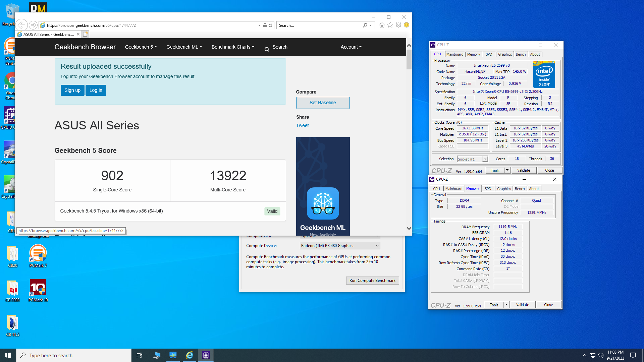Switch to SPD tab in lower CPU-Z window
Image resolution: width=644 pixels, height=362 pixels.
(488, 189)
